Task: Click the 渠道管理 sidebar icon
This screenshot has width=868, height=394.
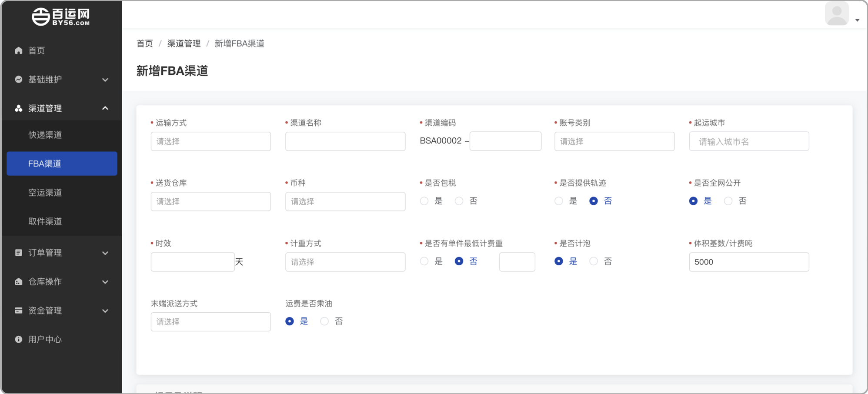Action: pyautogui.click(x=18, y=108)
